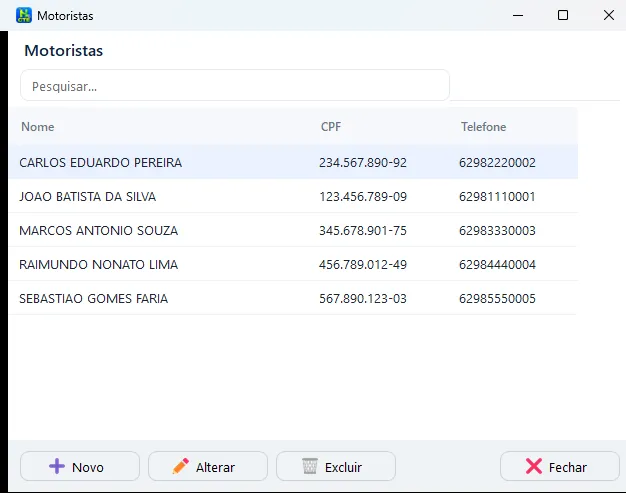This screenshot has height=493, width=626.
Task: Click the Alterar button label
Action: [215, 467]
